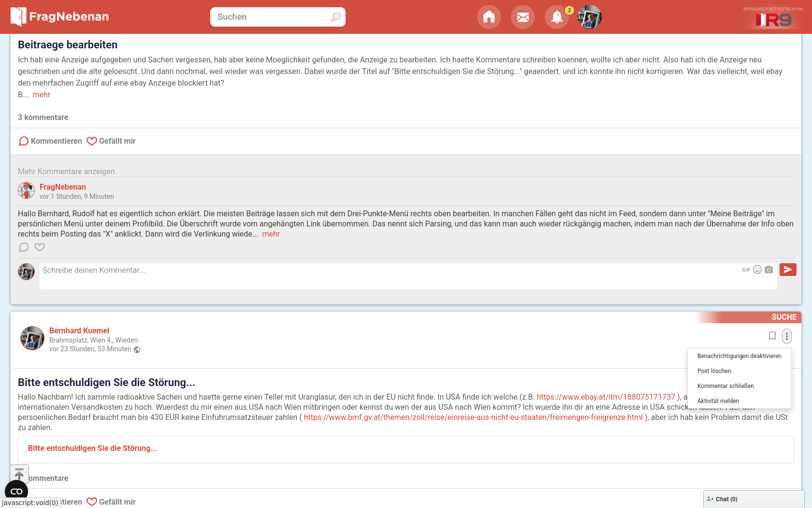Screen dimensions: 812x508
Task: Go to the home feed icon
Action: [489, 17]
